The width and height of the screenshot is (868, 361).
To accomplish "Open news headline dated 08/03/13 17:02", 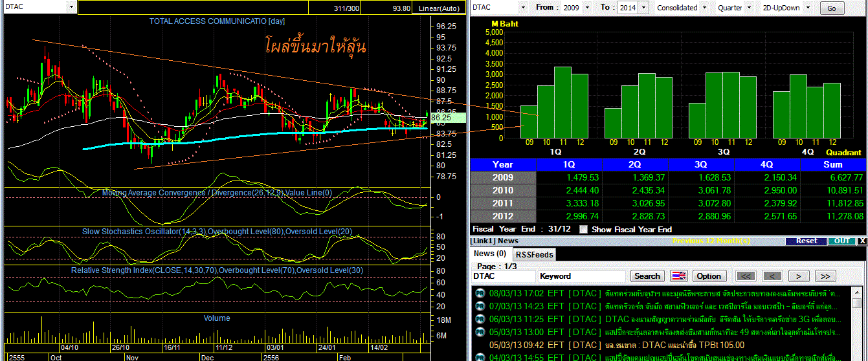I will [664, 292].
